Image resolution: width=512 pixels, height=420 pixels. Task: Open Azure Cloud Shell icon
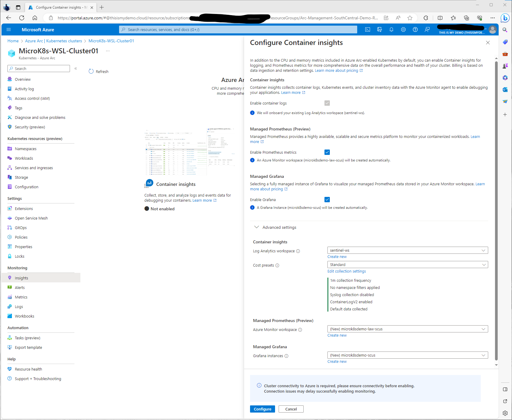(x=368, y=29)
